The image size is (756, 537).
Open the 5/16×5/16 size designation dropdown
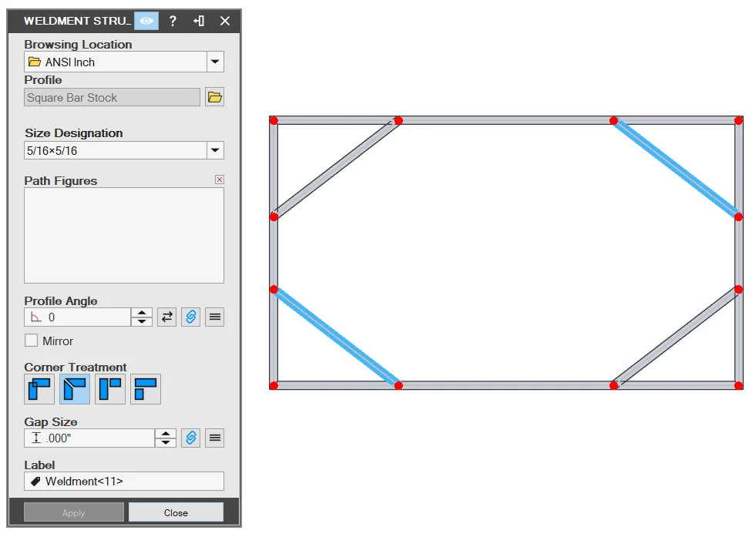[x=215, y=150]
